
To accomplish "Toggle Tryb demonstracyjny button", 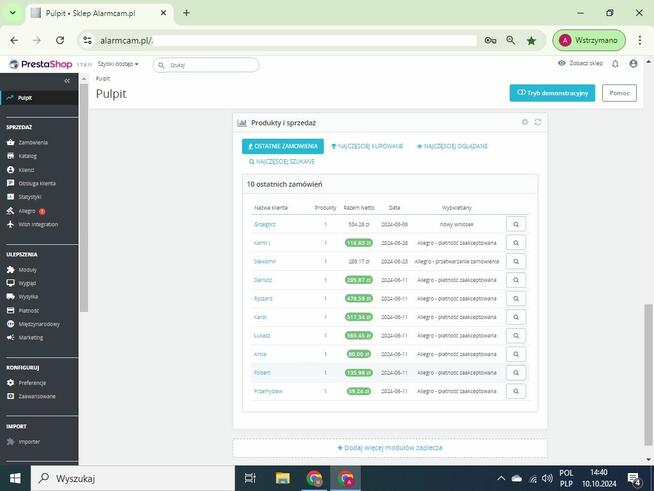I will click(552, 92).
